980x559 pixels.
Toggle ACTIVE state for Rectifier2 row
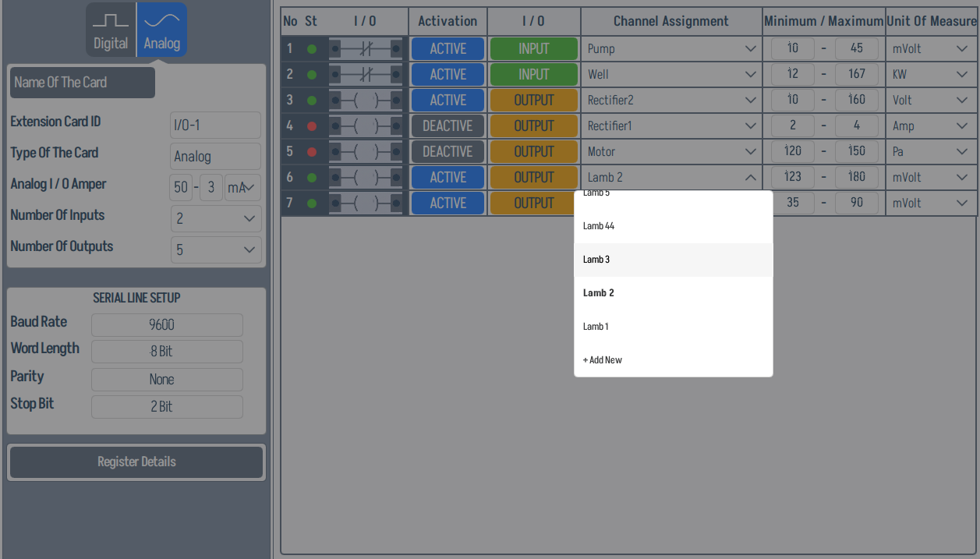tap(448, 100)
